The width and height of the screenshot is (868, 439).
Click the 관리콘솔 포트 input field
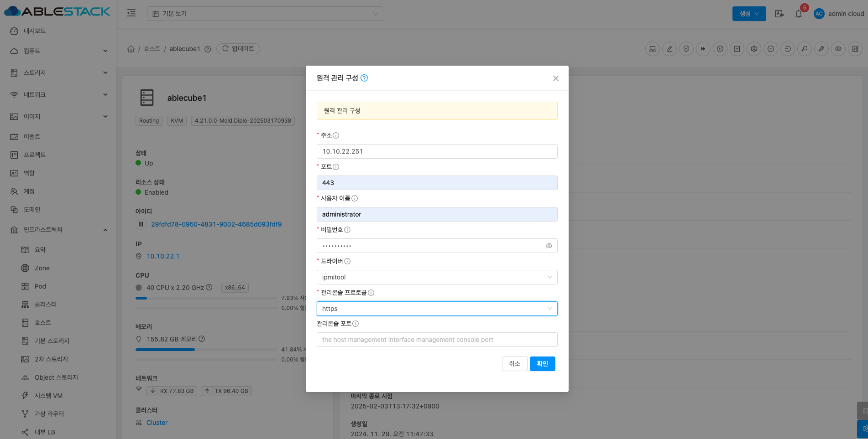pos(437,340)
